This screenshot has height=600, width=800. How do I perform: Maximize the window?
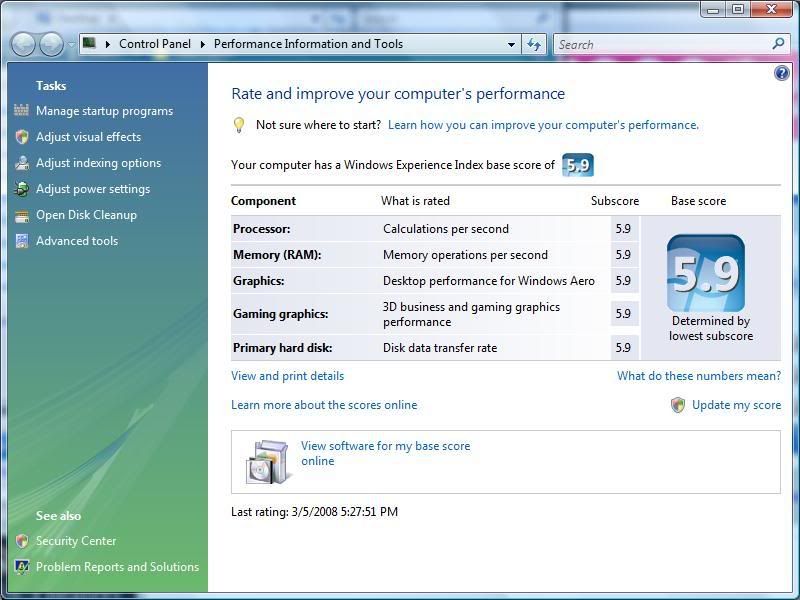point(738,9)
